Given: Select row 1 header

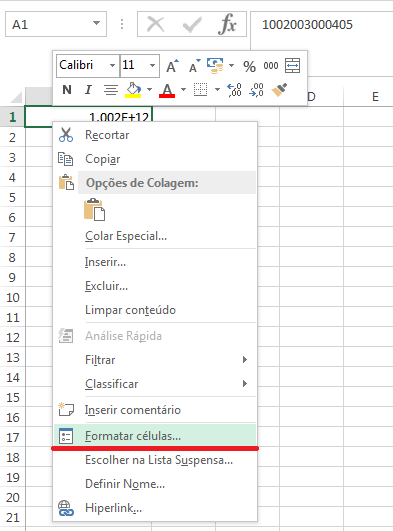Looking at the screenshot, I should coord(13,117).
